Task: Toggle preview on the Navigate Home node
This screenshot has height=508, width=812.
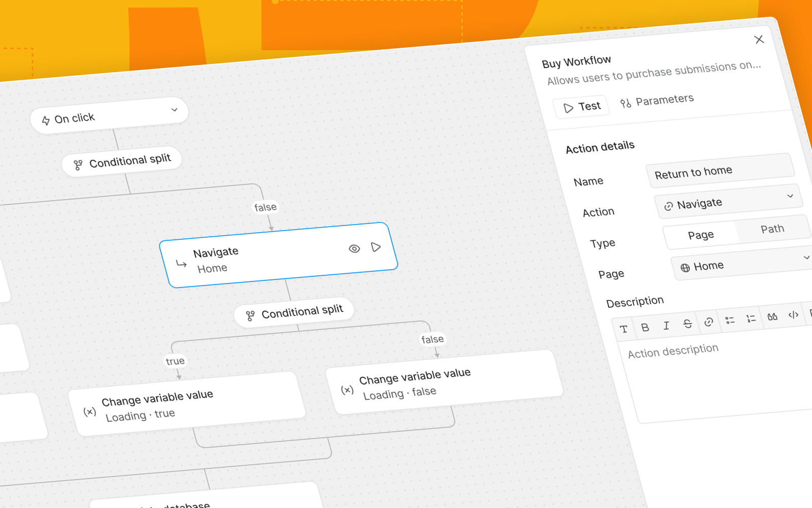Action: (x=354, y=249)
